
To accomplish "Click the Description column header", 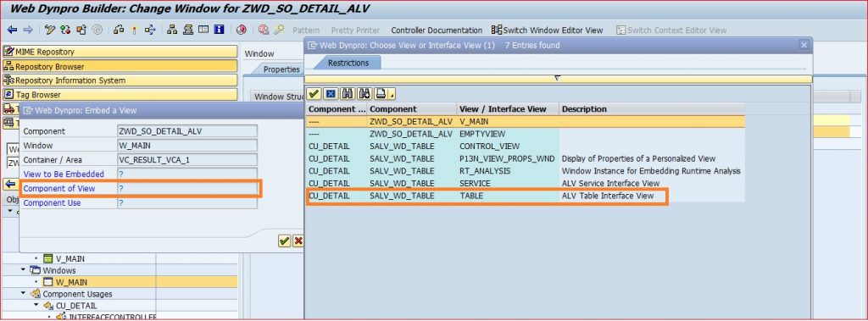I will tap(652, 109).
